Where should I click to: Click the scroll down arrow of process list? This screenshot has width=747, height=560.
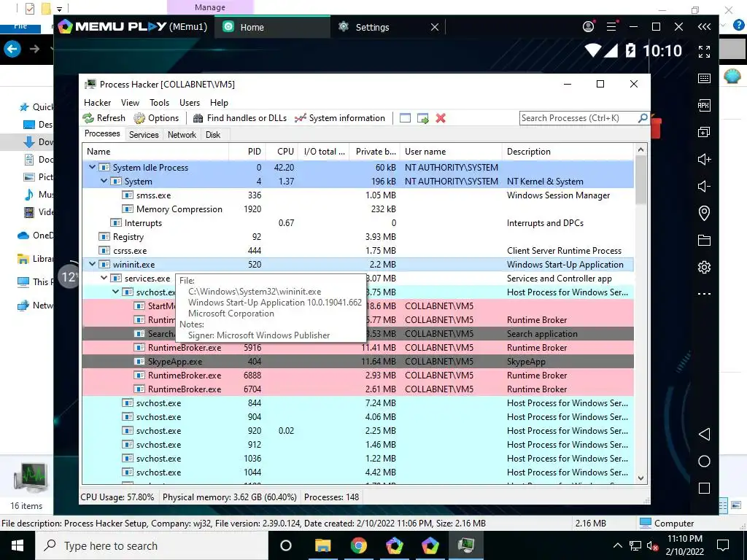[640, 478]
